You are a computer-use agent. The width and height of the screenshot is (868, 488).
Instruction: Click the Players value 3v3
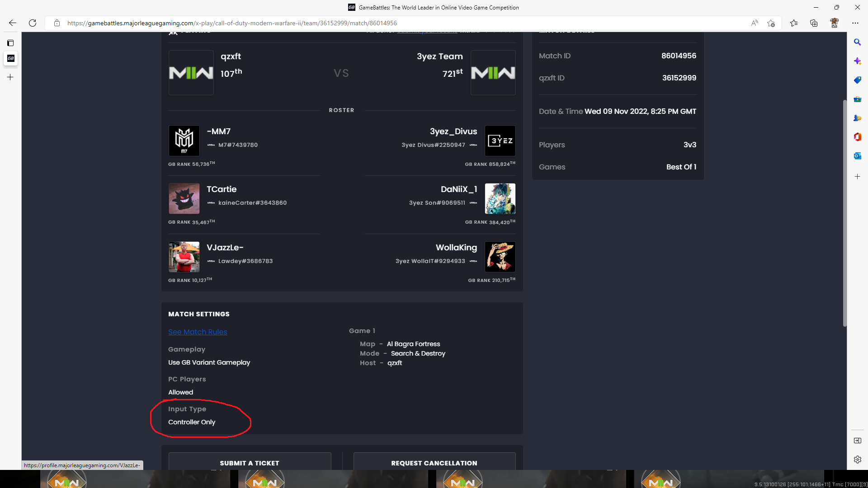click(x=690, y=145)
